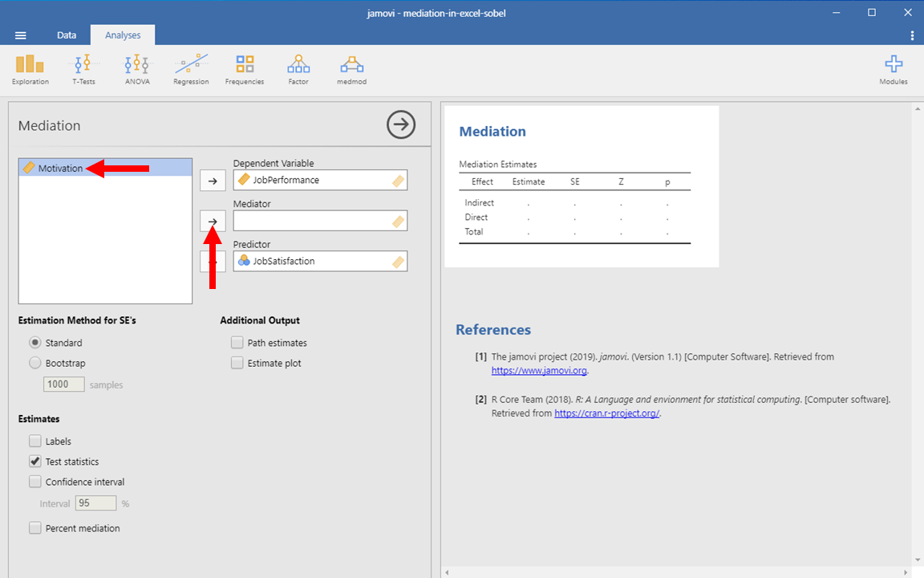Image resolution: width=924 pixels, height=578 pixels.
Task: Open the Exploration analysis menu
Action: [30, 69]
